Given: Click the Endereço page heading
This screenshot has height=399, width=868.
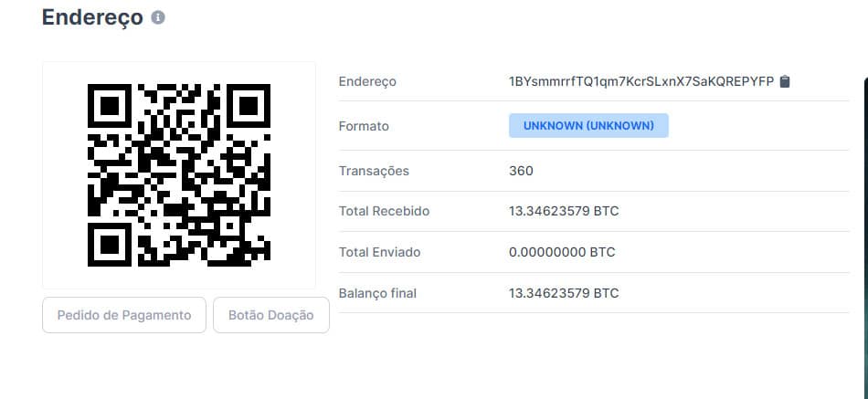Looking at the screenshot, I should click(x=92, y=17).
